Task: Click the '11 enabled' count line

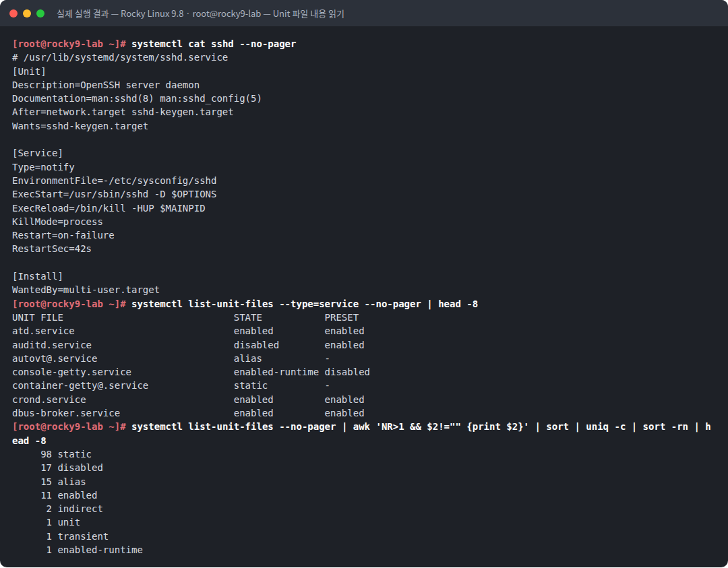Action: point(69,495)
